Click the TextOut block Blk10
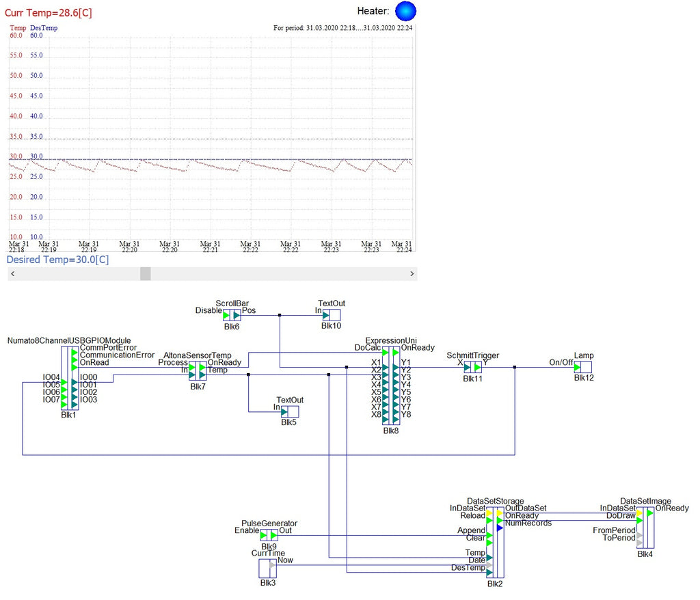The width and height of the screenshot is (700, 600). click(331, 315)
